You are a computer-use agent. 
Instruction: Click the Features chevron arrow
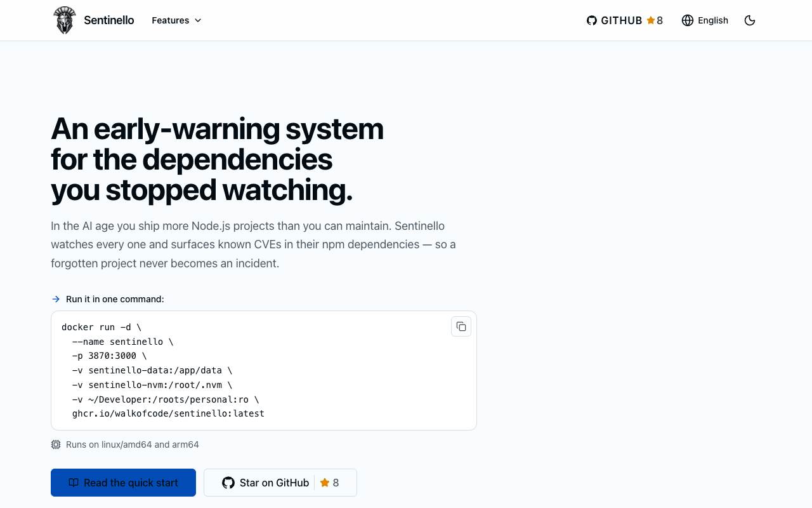point(198,20)
